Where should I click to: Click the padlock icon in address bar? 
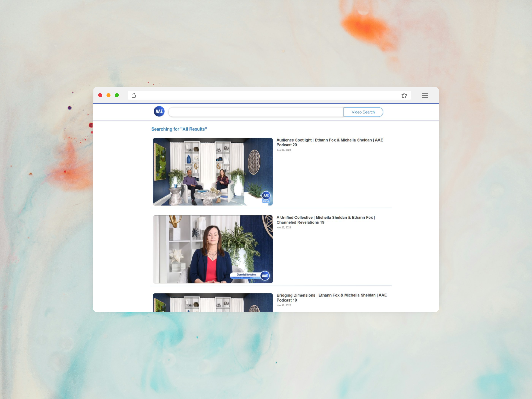134,96
